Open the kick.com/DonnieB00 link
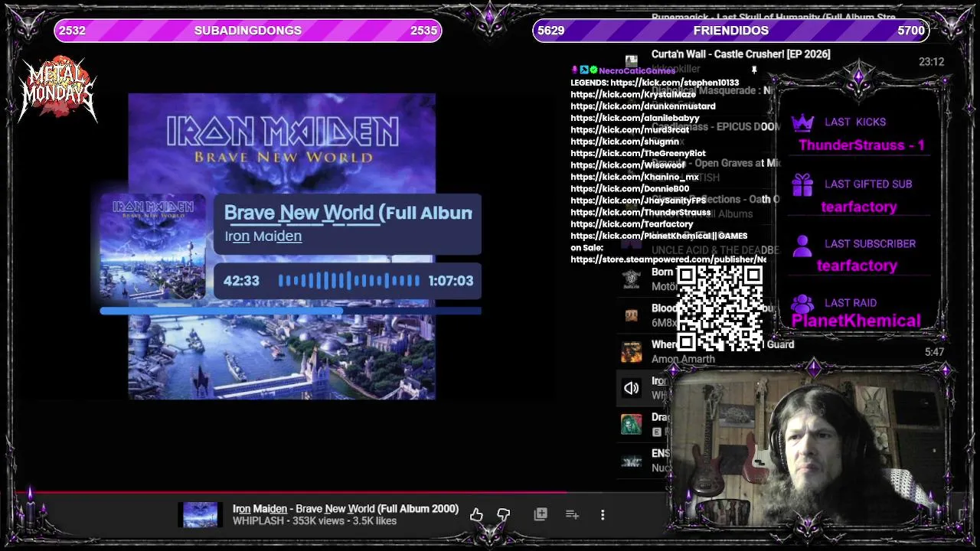The width and height of the screenshot is (980, 551). (x=629, y=189)
